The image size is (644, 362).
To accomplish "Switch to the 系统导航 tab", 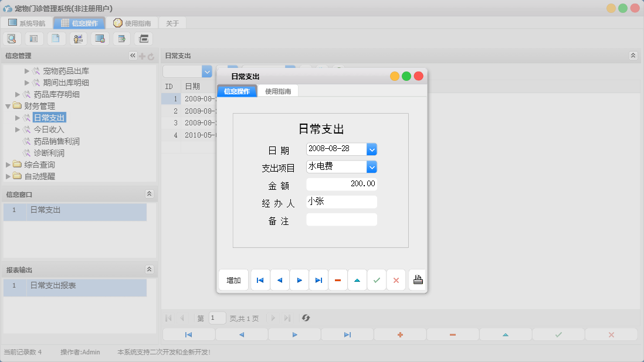I will click(25, 22).
